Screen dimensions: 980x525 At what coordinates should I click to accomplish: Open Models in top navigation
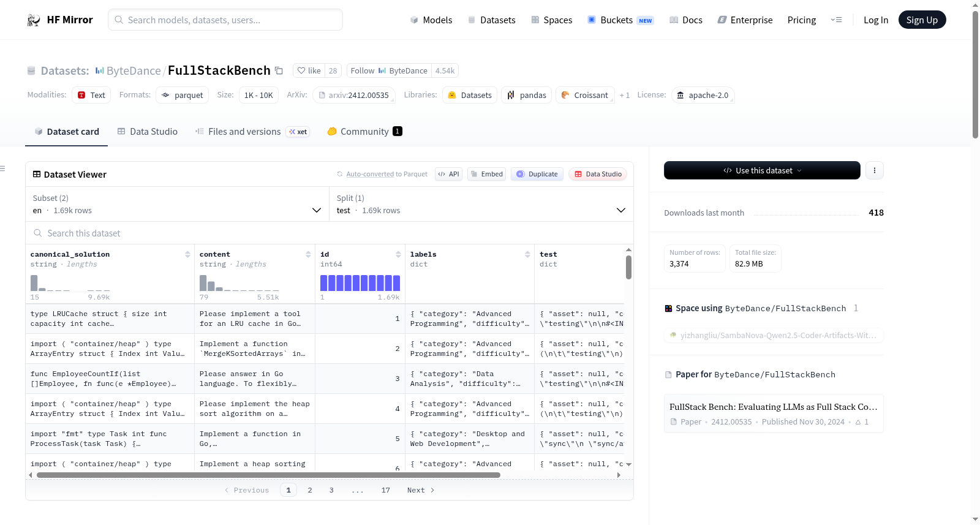coord(431,20)
